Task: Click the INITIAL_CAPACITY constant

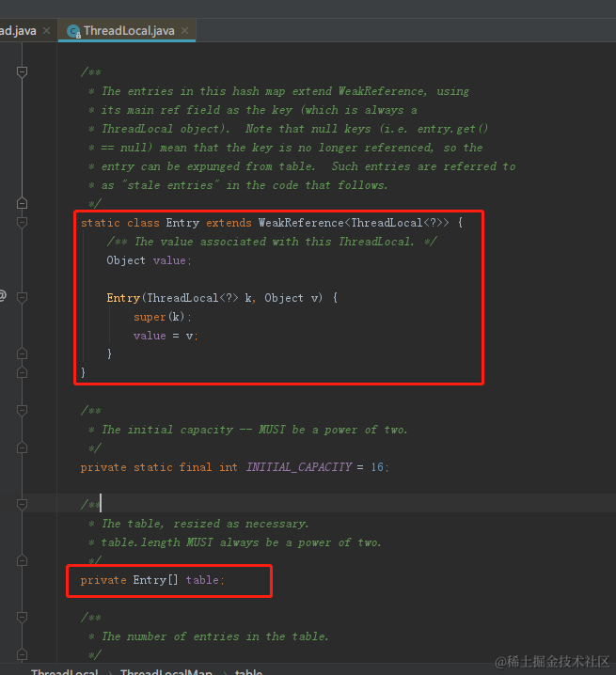Action: coord(299,467)
